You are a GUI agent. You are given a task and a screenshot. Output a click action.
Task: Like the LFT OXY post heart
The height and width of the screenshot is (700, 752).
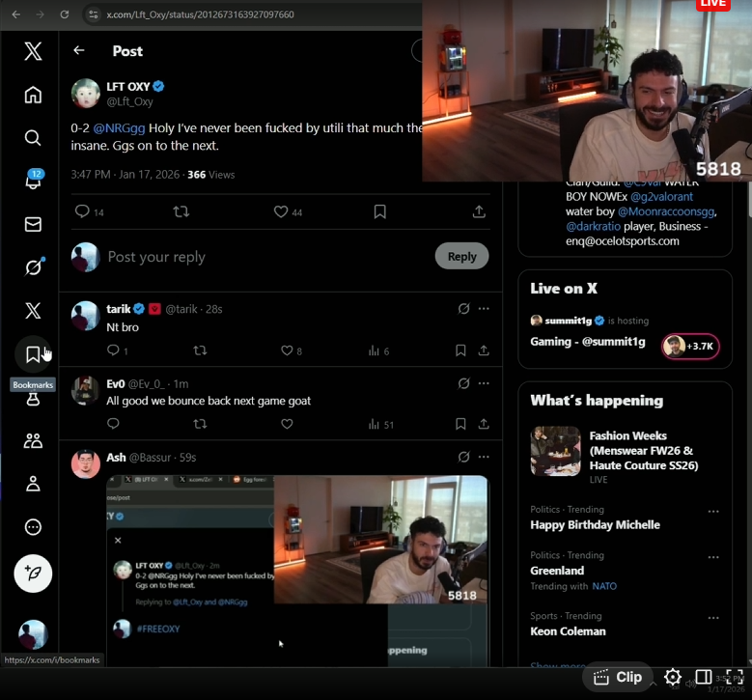tap(281, 211)
